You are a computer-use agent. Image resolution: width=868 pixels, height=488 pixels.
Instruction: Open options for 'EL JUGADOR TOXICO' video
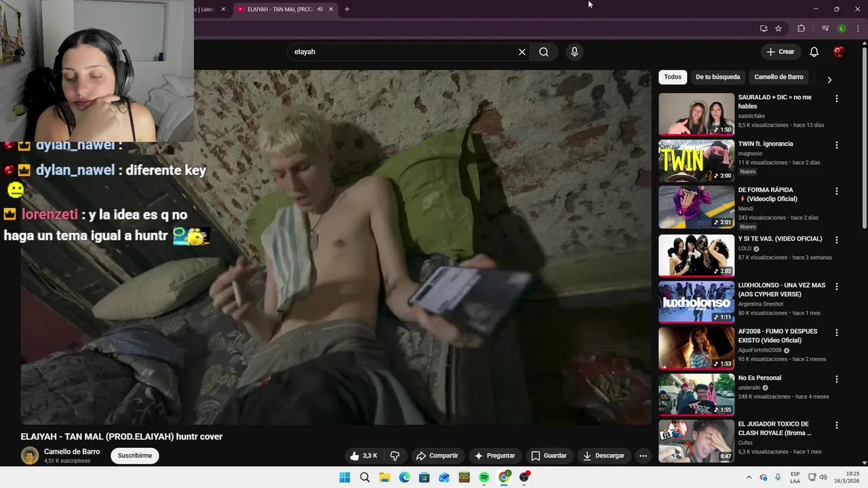point(836,426)
